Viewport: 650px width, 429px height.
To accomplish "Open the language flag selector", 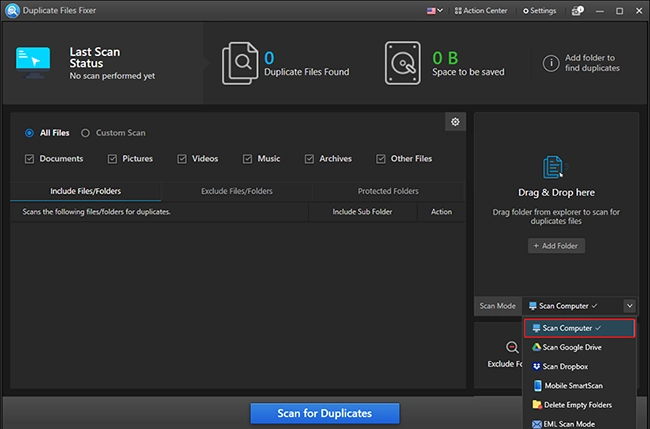I will 434,11.
